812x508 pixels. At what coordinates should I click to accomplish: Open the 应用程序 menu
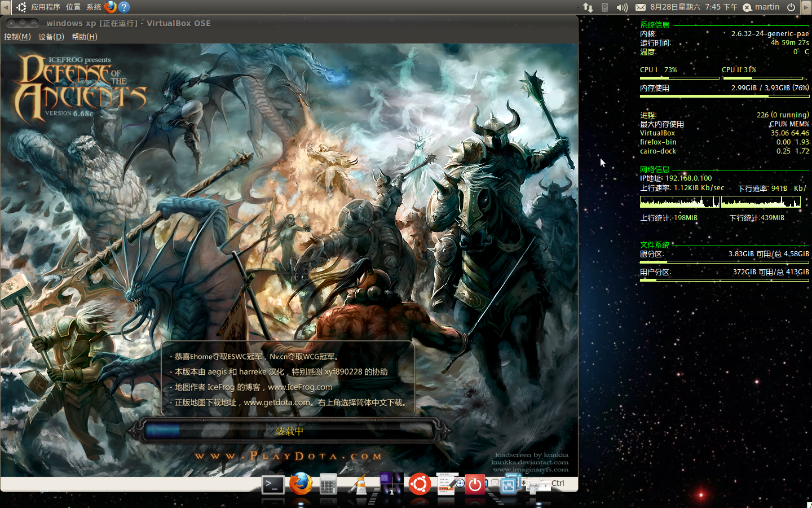point(46,7)
